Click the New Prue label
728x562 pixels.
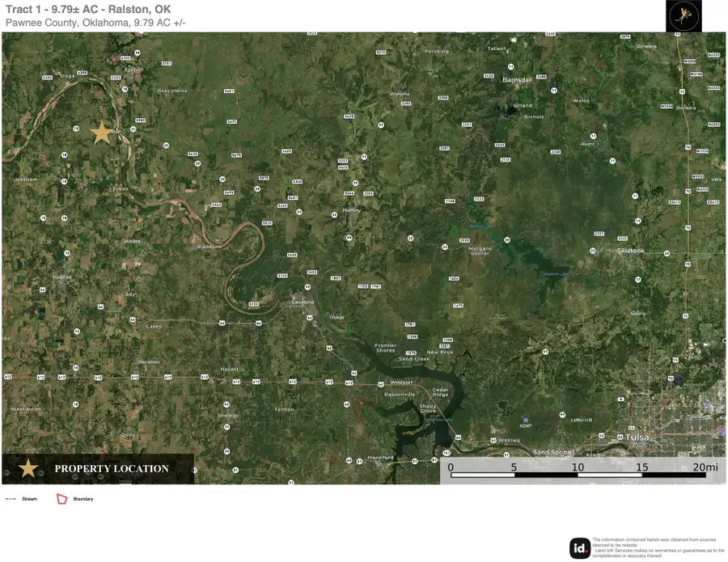click(440, 353)
